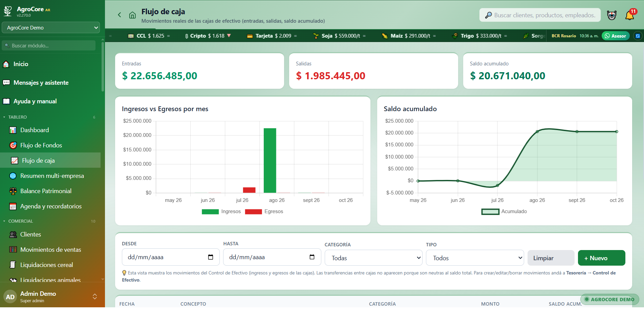The width and height of the screenshot is (644, 309).
Task: Toggle Ingresos legend in bar chart
Action: tap(221, 211)
